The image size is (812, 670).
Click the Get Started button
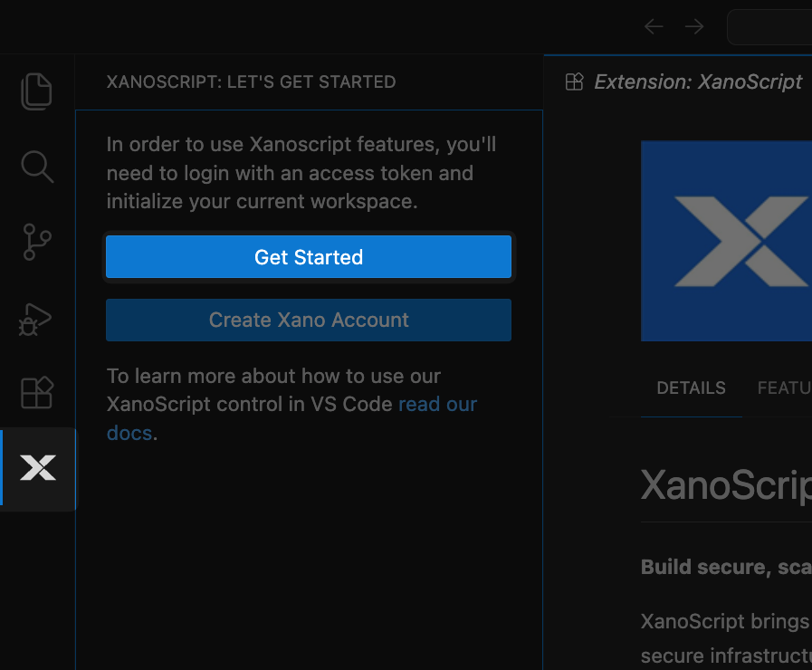[308, 257]
